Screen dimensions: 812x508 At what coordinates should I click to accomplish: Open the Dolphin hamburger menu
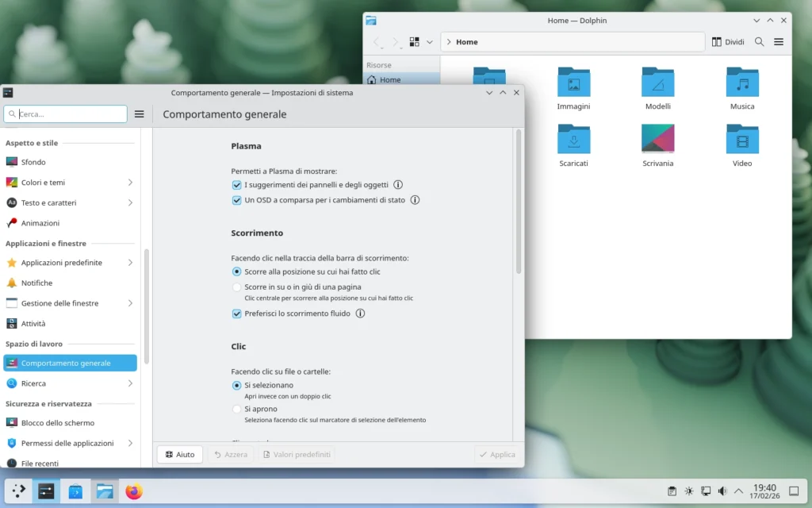[x=779, y=41]
